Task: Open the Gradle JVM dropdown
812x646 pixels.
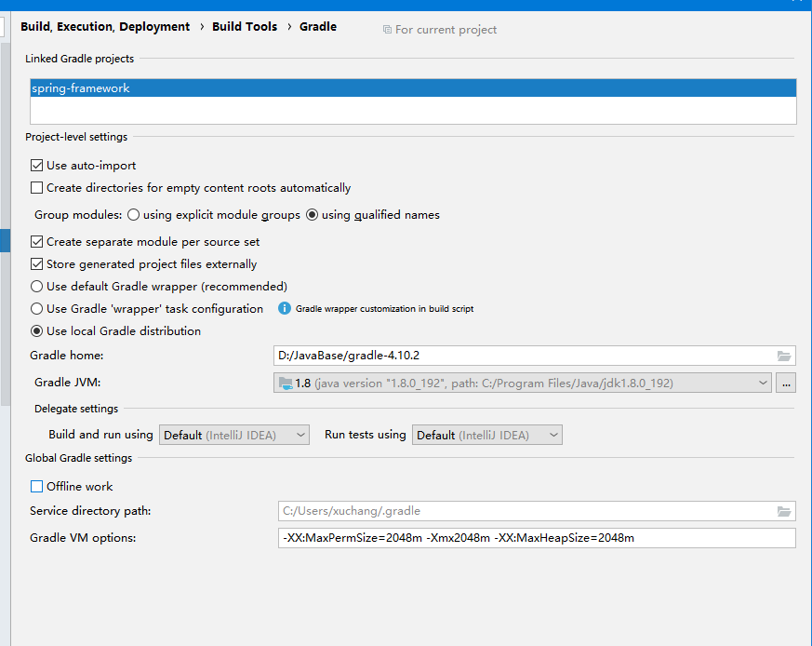Action: coord(523,384)
